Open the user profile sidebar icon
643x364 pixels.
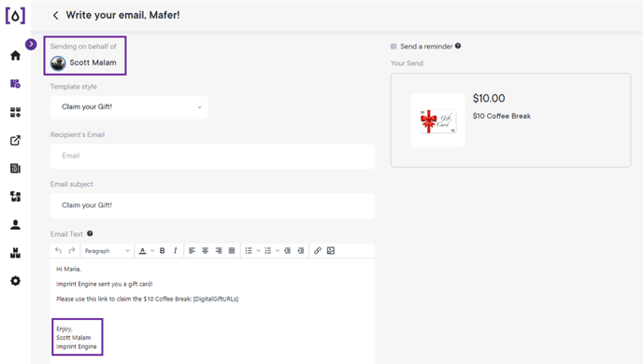coord(15,224)
